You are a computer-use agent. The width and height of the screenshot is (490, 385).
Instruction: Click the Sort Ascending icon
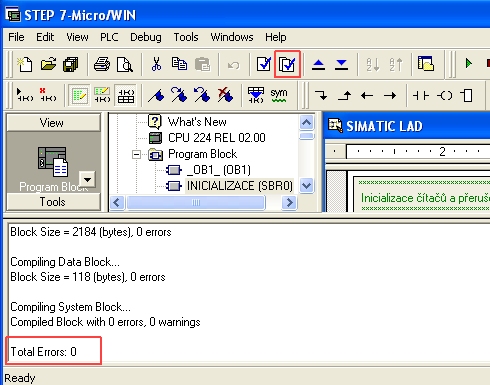[373, 64]
